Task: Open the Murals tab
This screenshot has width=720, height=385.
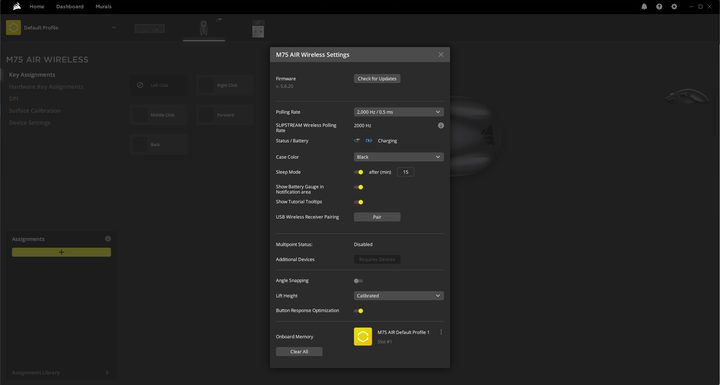Action: pos(103,6)
